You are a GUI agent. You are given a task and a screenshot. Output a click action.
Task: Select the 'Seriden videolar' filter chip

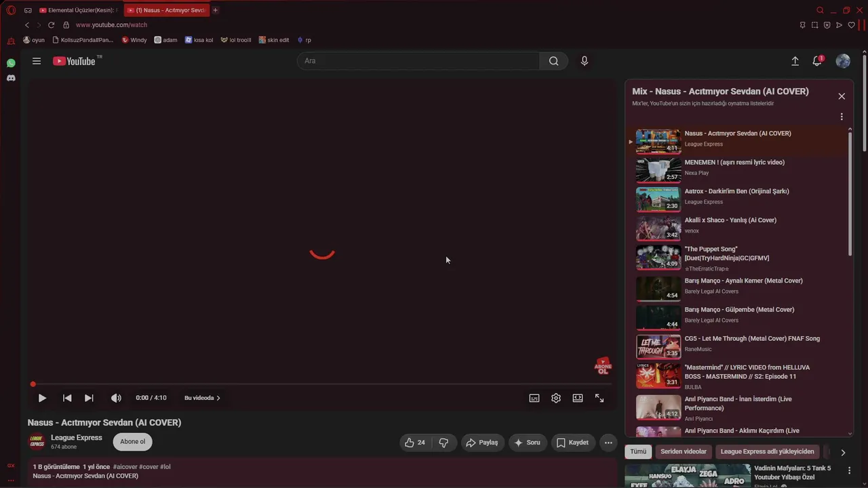tap(684, 451)
